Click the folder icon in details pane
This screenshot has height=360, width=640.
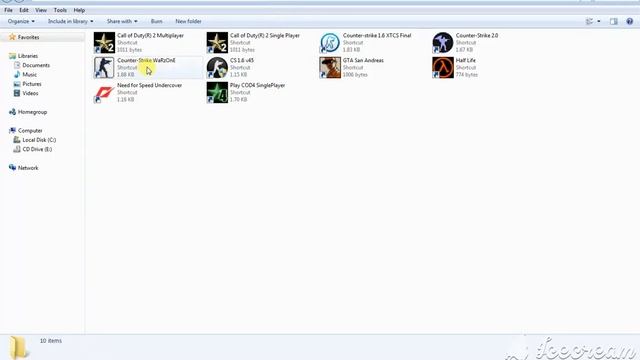tap(18, 347)
